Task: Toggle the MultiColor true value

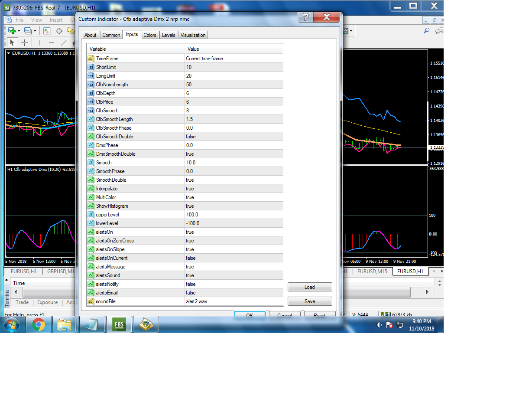Action: click(x=234, y=197)
